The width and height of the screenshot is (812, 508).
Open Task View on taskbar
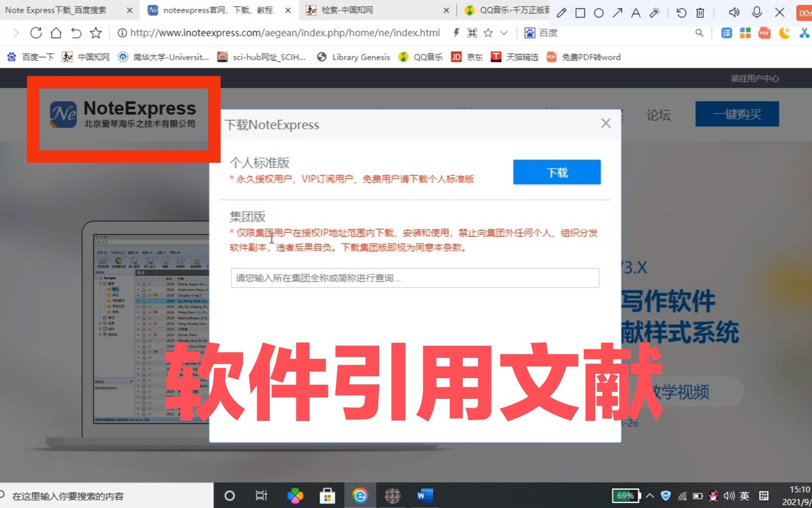click(261, 496)
